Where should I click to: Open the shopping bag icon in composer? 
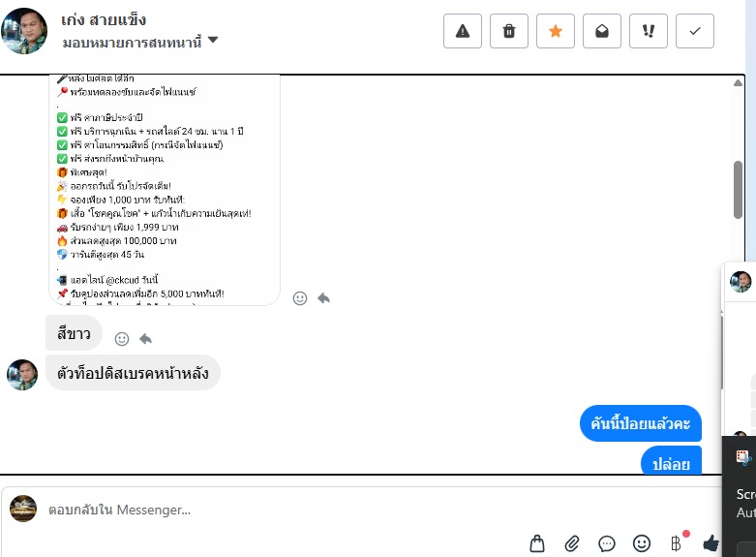(x=537, y=543)
